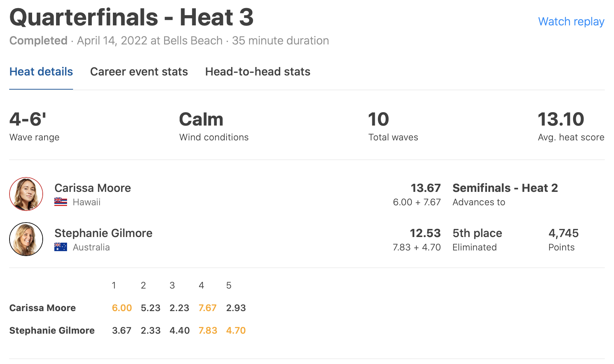This screenshot has width=614, height=364.
Task: Click the Australia flag icon
Action: [x=61, y=247]
